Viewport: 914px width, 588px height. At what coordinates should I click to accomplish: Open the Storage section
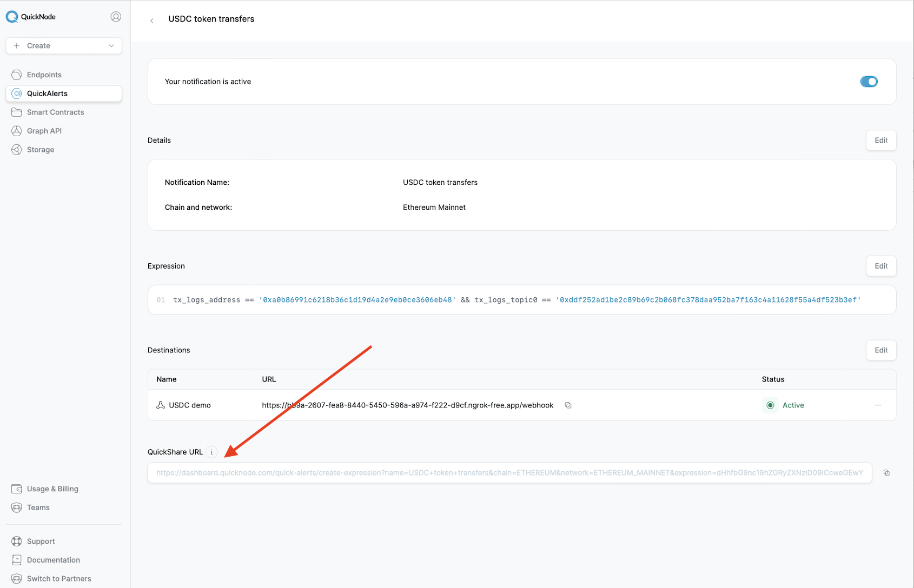(64, 150)
